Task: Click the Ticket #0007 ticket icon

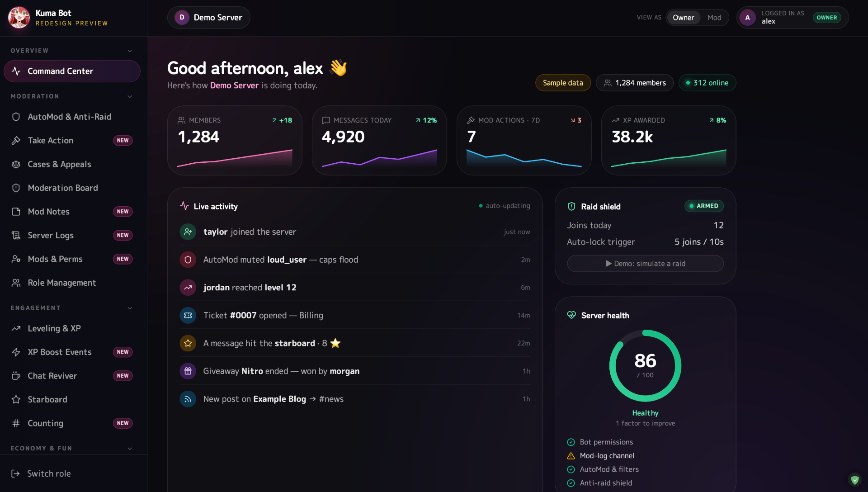Action: click(188, 315)
